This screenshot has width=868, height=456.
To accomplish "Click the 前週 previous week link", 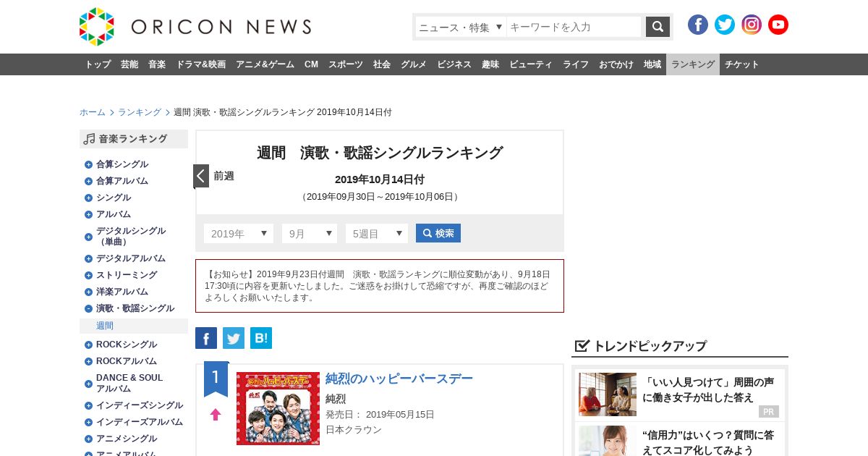I will pos(224,176).
